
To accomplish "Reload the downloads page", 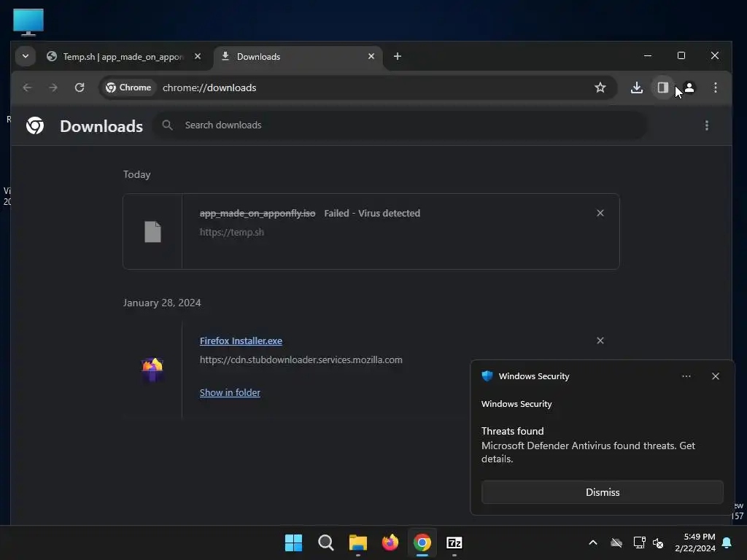I will click(x=80, y=87).
